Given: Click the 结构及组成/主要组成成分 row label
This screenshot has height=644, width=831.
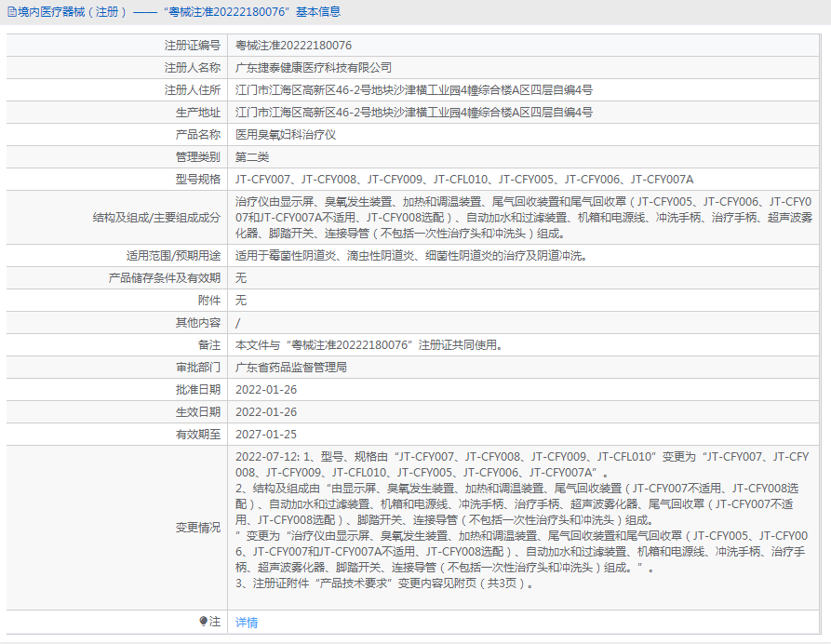Looking at the screenshot, I should [156, 217].
